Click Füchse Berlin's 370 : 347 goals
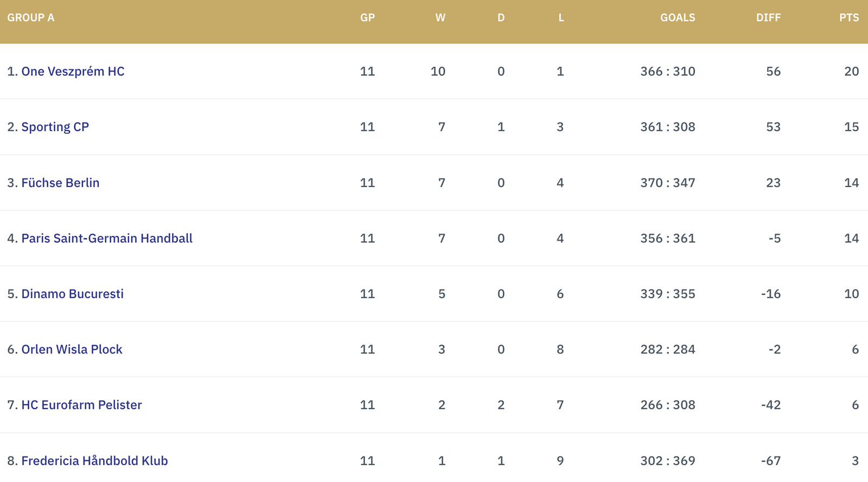Viewport: 868px width, 482px height. 668,183
